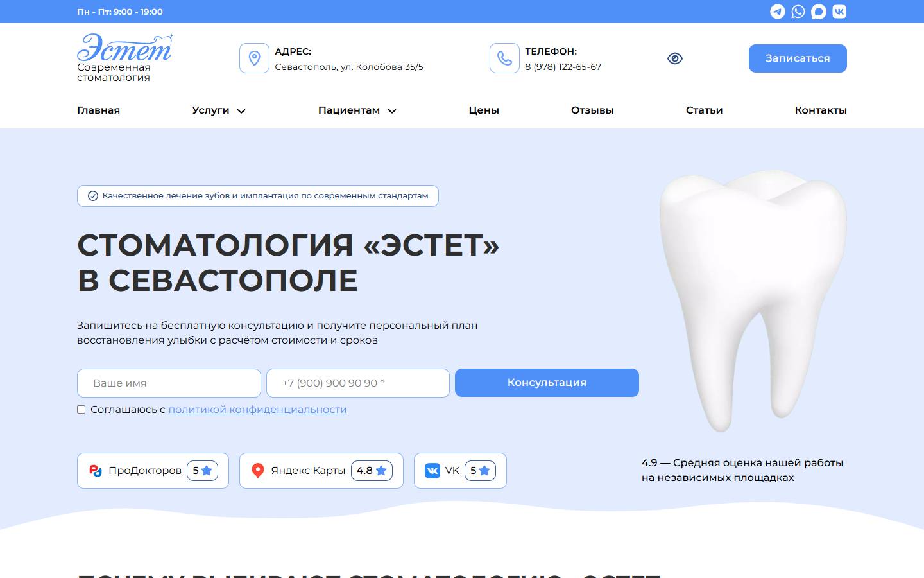The height and width of the screenshot is (578, 924).
Task: Expand the Пациентам dropdown chevron
Action: (392, 111)
